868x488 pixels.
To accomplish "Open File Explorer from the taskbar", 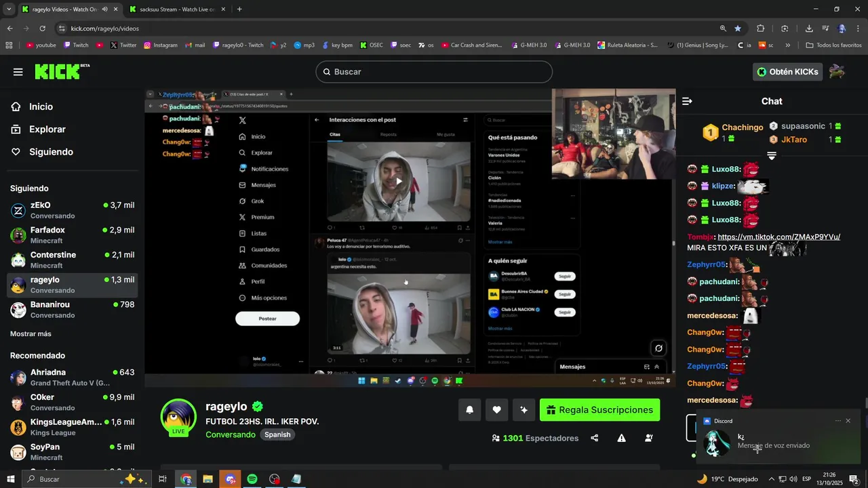I will coord(208,479).
